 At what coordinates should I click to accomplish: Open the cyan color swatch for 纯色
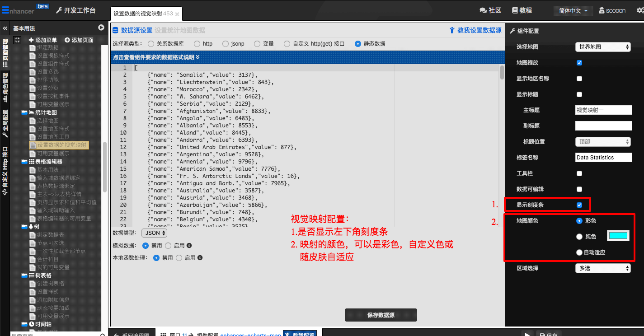coord(618,236)
